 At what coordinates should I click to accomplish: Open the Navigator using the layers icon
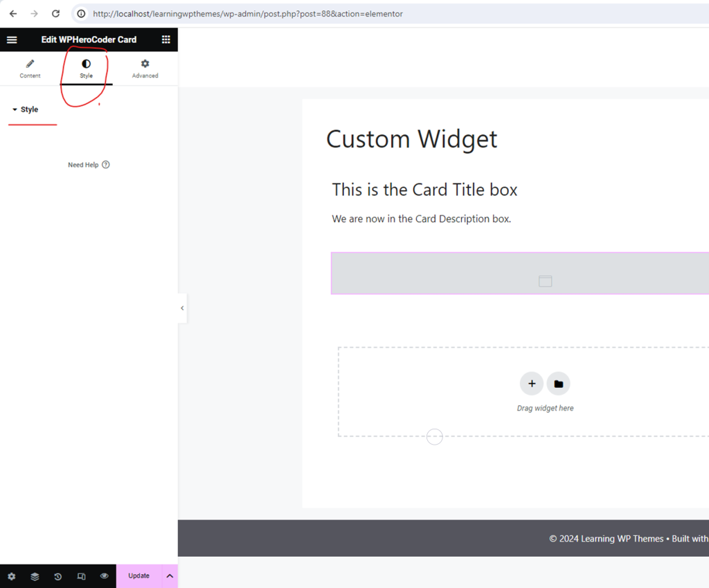click(35, 576)
